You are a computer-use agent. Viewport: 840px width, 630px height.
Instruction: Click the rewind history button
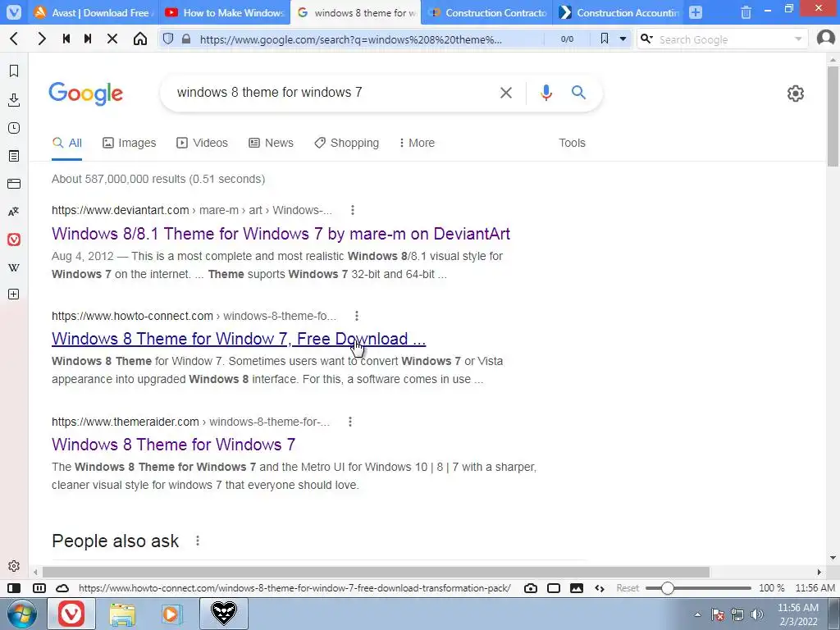tap(66, 39)
